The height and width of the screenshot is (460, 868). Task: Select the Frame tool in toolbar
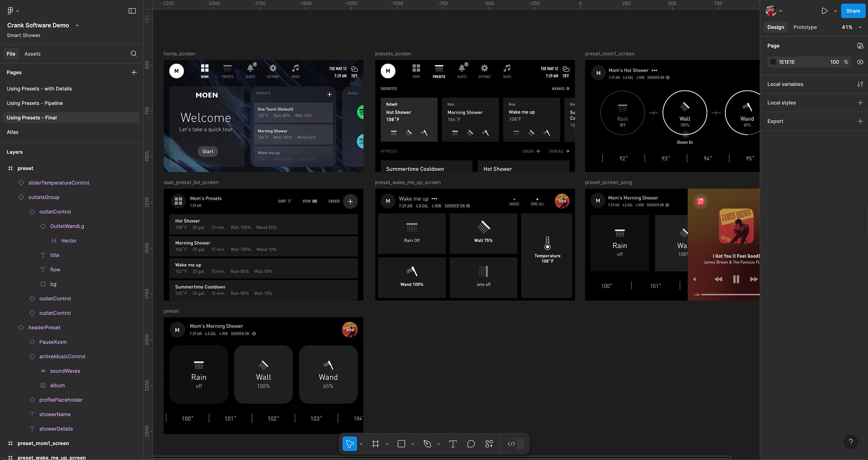(375, 444)
